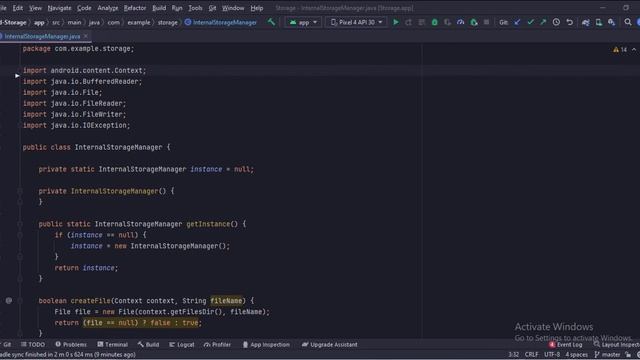Viewport: 640px width, 360px height.
Task: Click the Debug app bug icon
Action: (x=434, y=22)
